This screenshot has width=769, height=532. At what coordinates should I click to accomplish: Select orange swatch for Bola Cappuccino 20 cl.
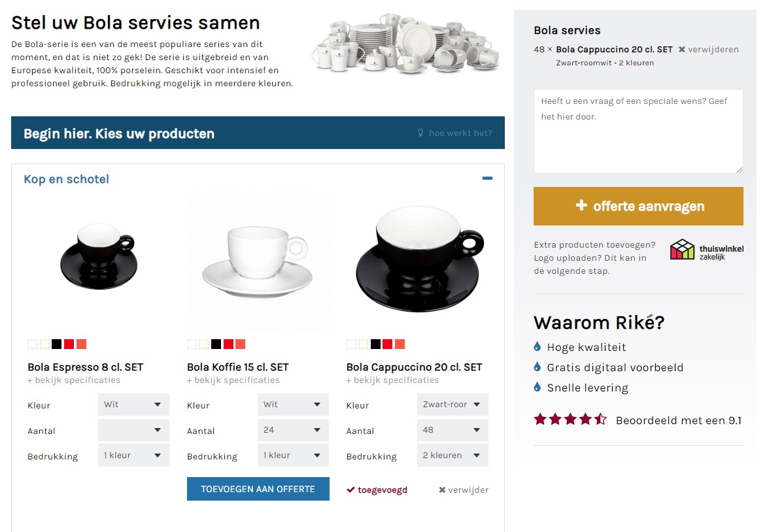click(400, 344)
